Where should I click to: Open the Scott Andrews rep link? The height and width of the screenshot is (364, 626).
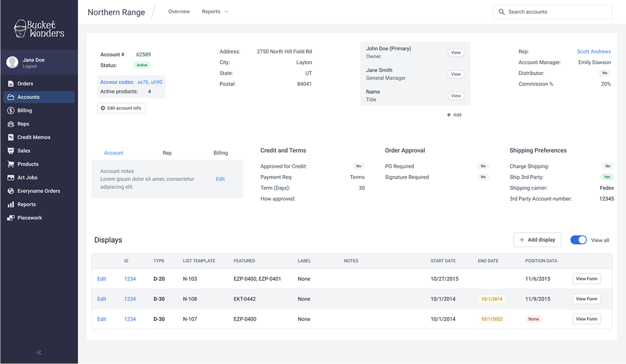[594, 52]
